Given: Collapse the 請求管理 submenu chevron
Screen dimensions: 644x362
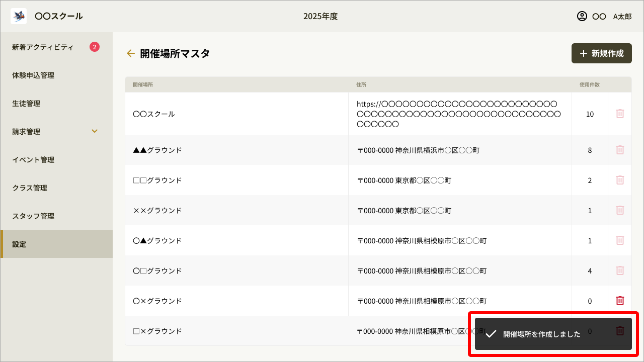Looking at the screenshot, I should pyautogui.click(x=94, y=131).
